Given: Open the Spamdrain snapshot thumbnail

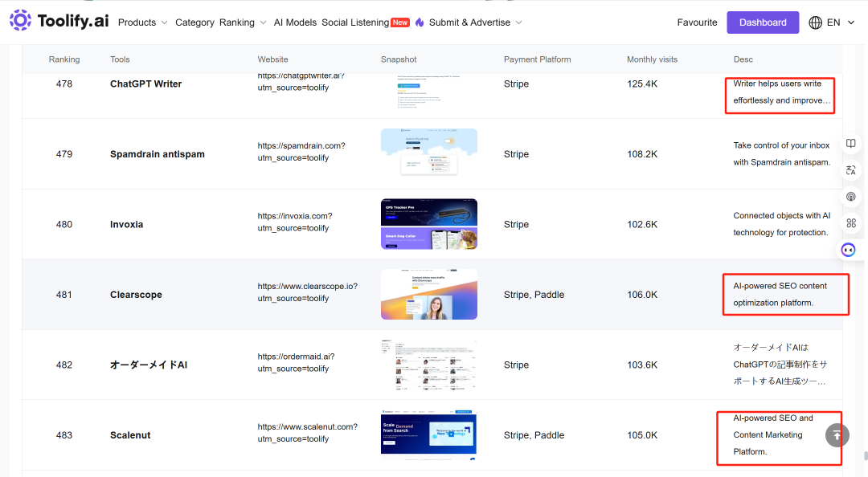Looking at the screenshot, I should (x=429, y=153).
